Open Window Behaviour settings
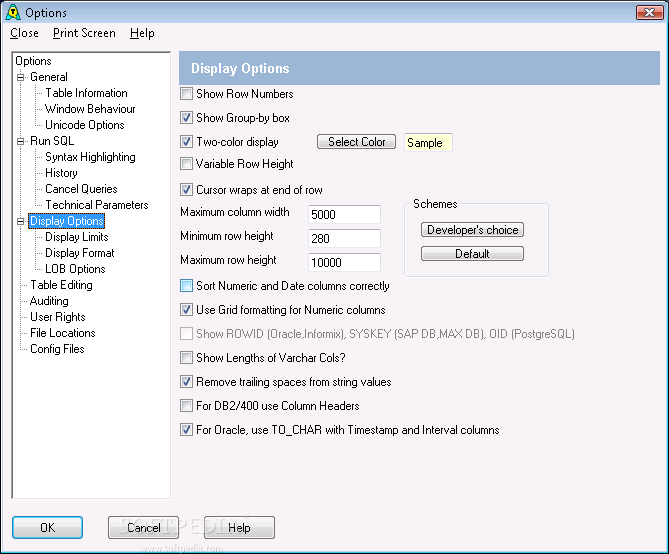This screenshot has height=554, width=669. [x=90, y=109]
